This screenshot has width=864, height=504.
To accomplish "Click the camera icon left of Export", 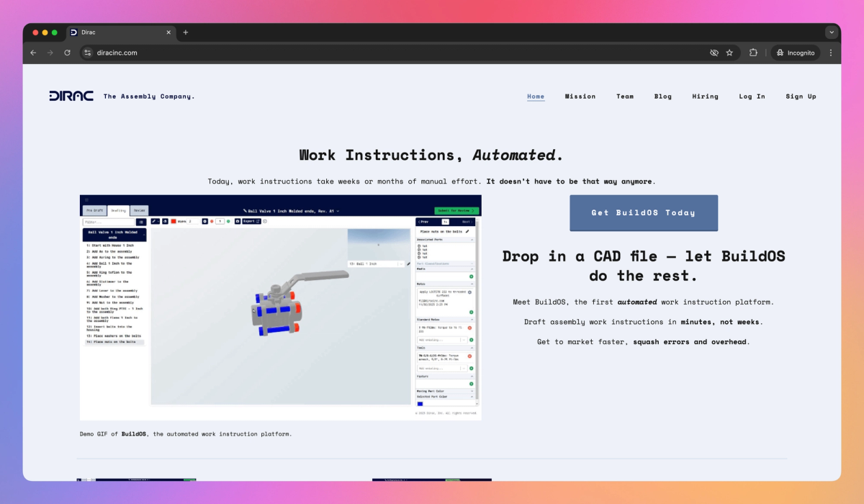I will click(238, 221).
